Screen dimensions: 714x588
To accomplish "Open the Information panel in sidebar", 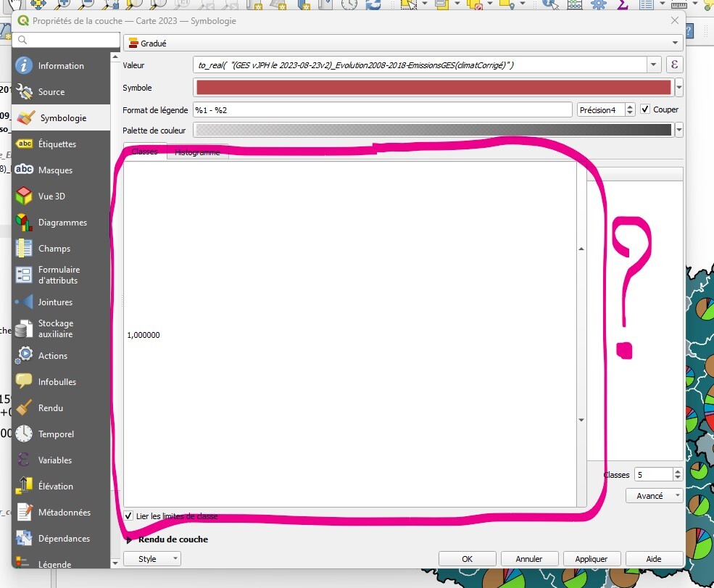I will (61, 66).
